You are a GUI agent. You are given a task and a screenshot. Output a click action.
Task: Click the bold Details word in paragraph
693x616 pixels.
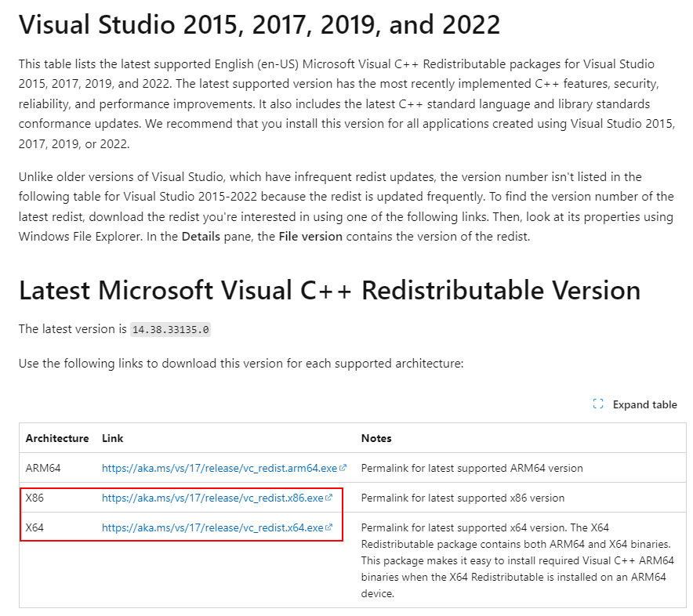pos(201,237)
